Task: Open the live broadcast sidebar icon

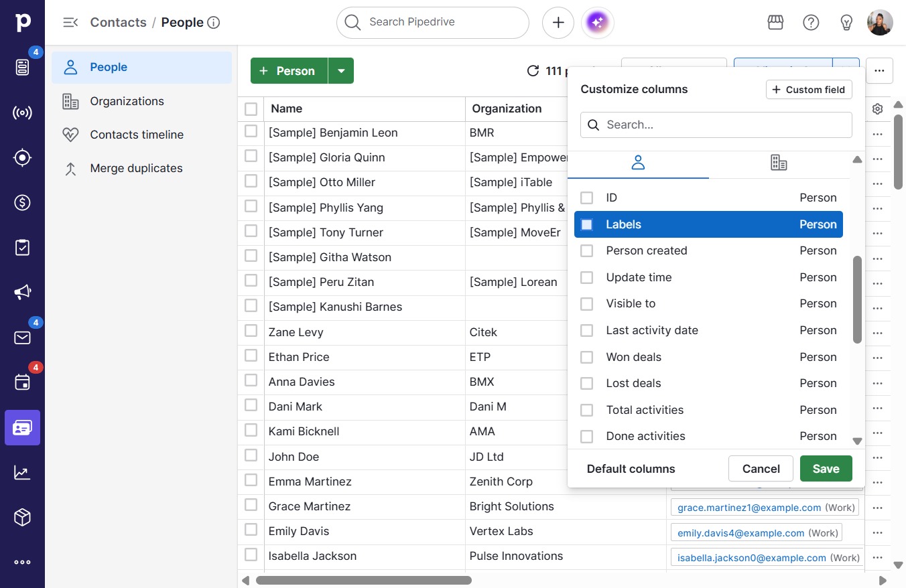Action: click(x=22, y=113)
